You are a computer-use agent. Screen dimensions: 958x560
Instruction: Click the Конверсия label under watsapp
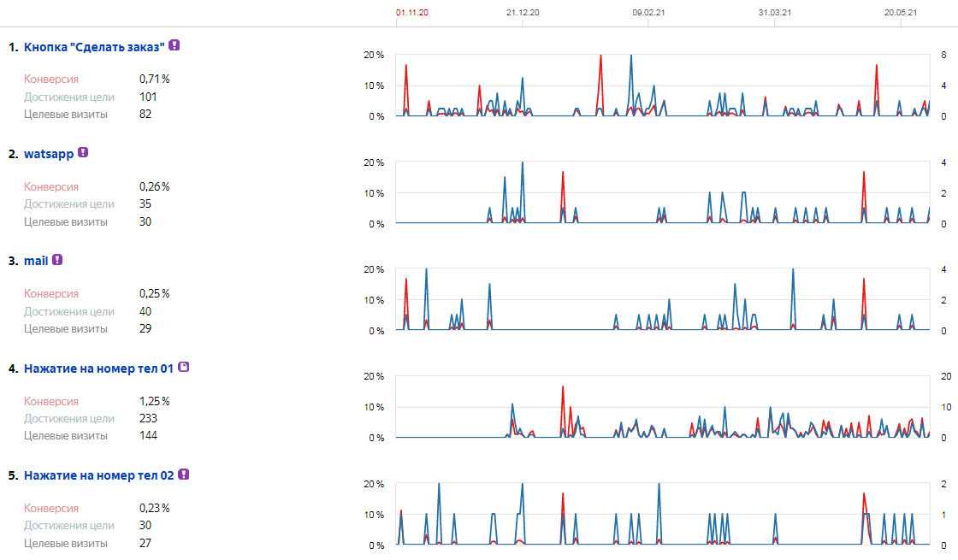(x=51, y=186)
